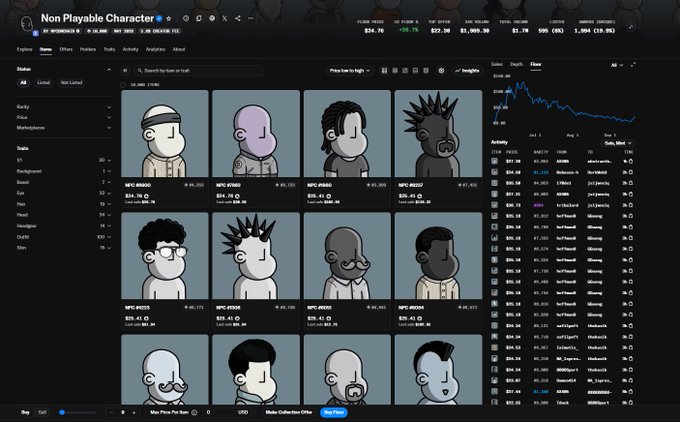Expand the Background trait filter
This screenshot has width=680, height=422.
click(63, 171)
